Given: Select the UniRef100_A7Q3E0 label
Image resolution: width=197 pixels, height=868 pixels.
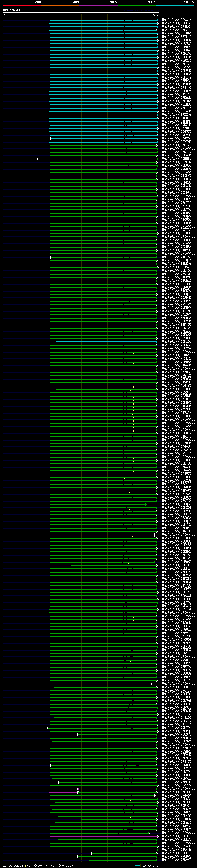Looking at the screenshot, I should coord(177,43).
